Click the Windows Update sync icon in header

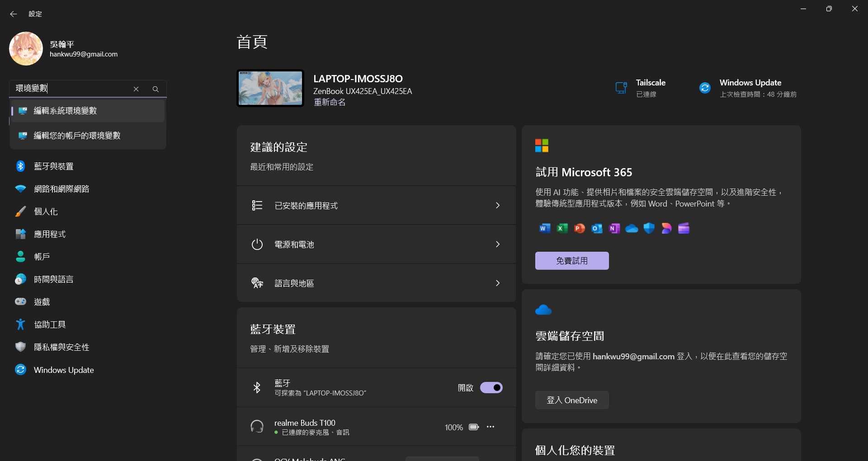click(x=705, y=88)
